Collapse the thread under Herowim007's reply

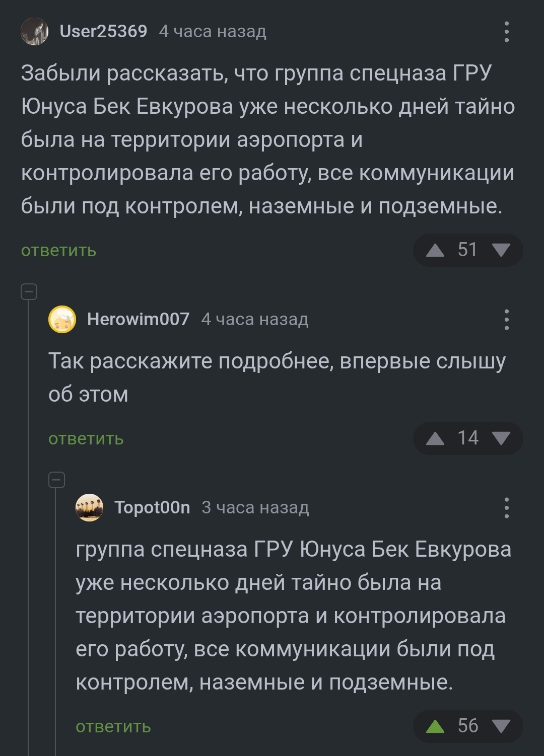point(56,480)
